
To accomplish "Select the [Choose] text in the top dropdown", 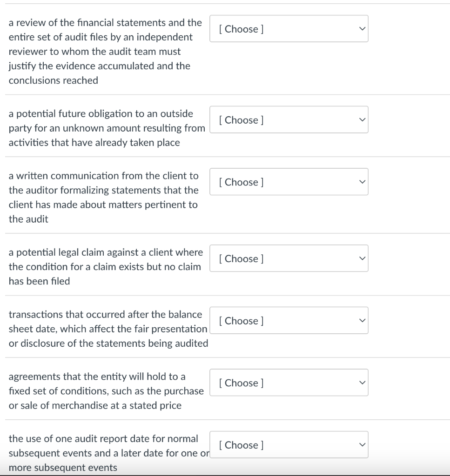I will pos(240,28).
